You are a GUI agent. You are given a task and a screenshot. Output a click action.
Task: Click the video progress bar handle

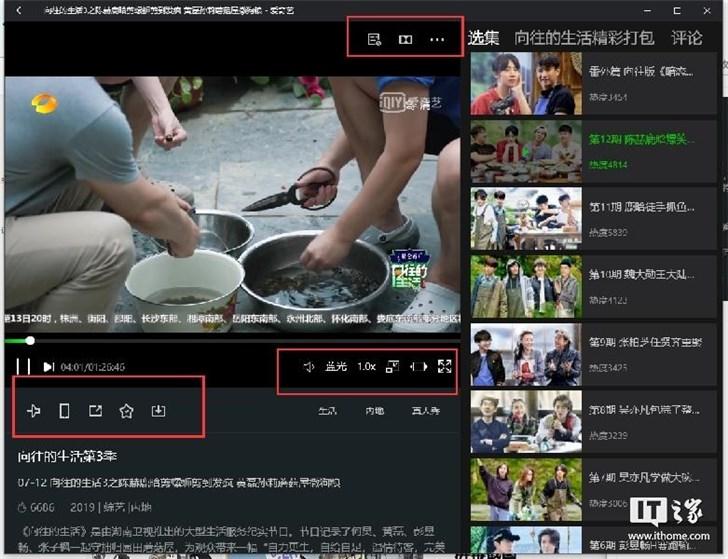point(30,341)
